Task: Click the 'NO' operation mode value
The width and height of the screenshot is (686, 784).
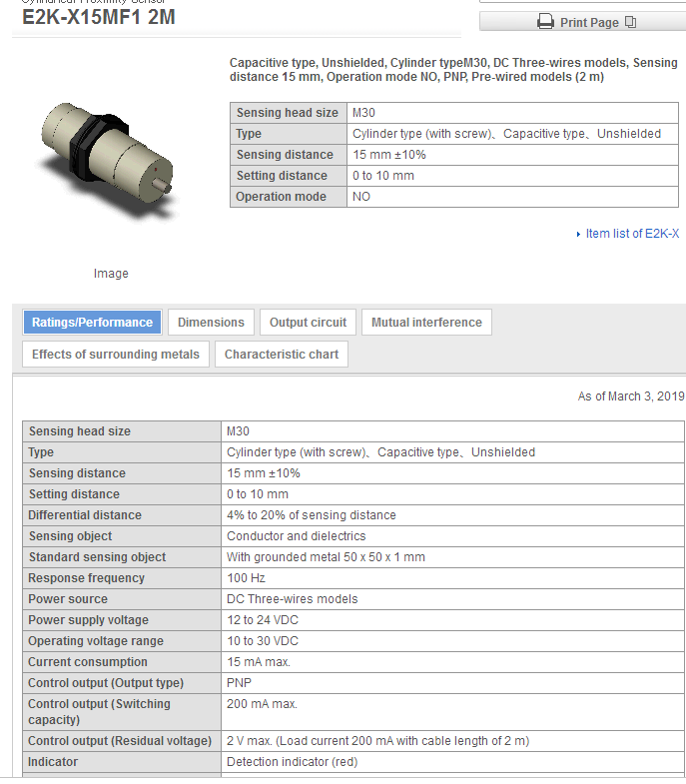Action: (361, 197)
